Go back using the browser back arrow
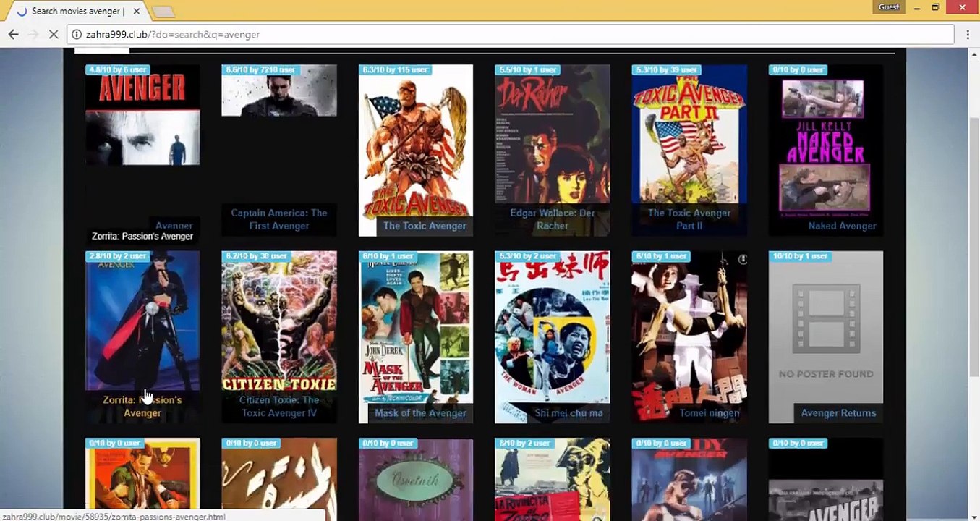The image size is (980, 521). (13, 34)
